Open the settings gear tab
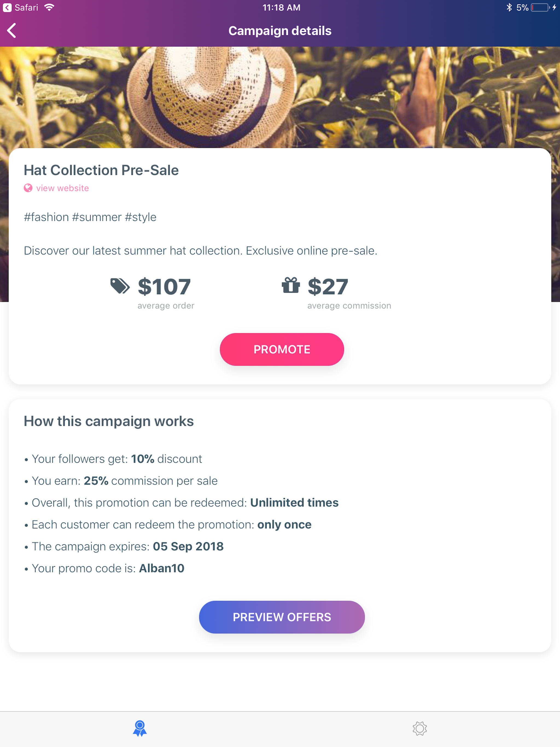 click(x=419, y=728)
